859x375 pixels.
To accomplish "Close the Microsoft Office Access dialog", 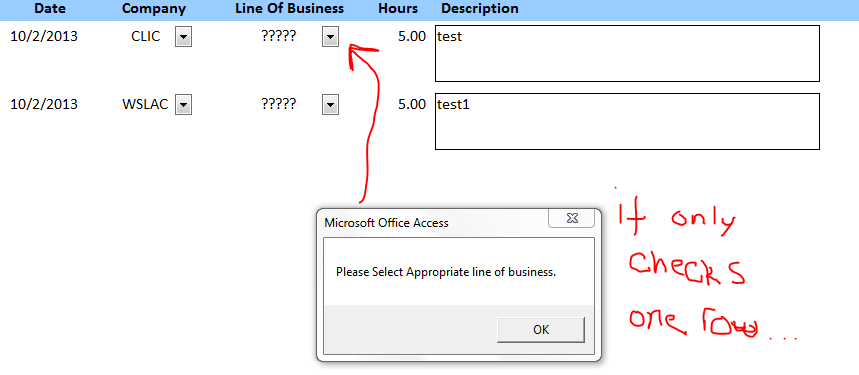I will point(571,218).
